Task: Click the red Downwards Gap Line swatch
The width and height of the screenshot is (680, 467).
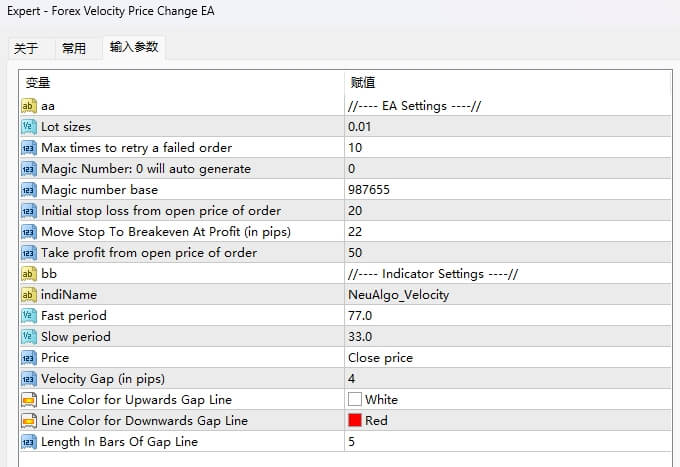Action: point(355,421)
